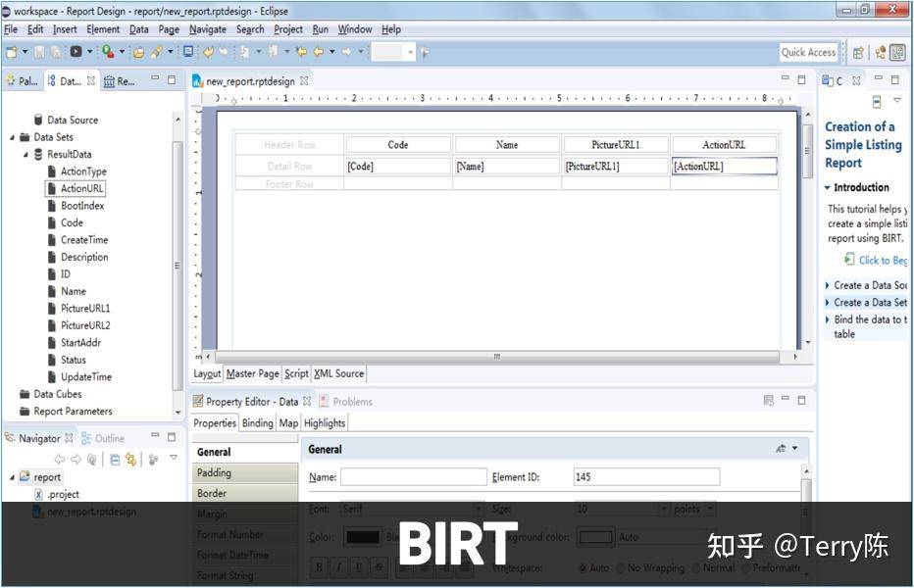Click the Click to Begin link

point(883,261)
